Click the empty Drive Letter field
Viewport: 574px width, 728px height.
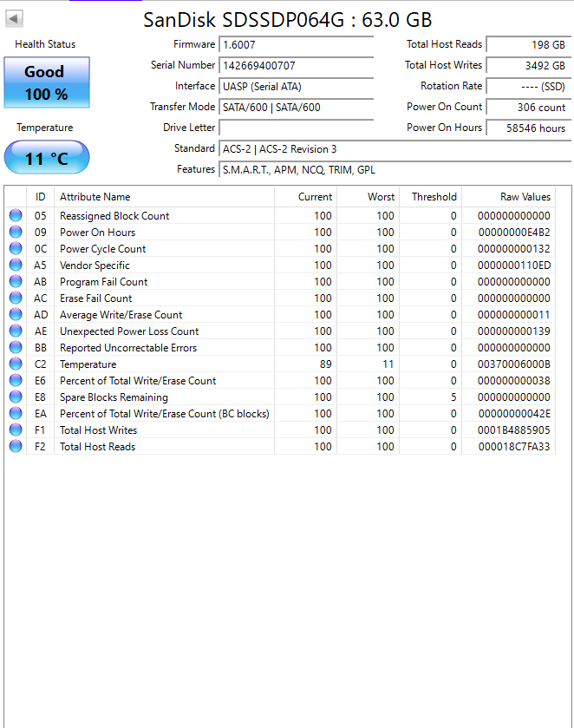click(x=296, y=128)
